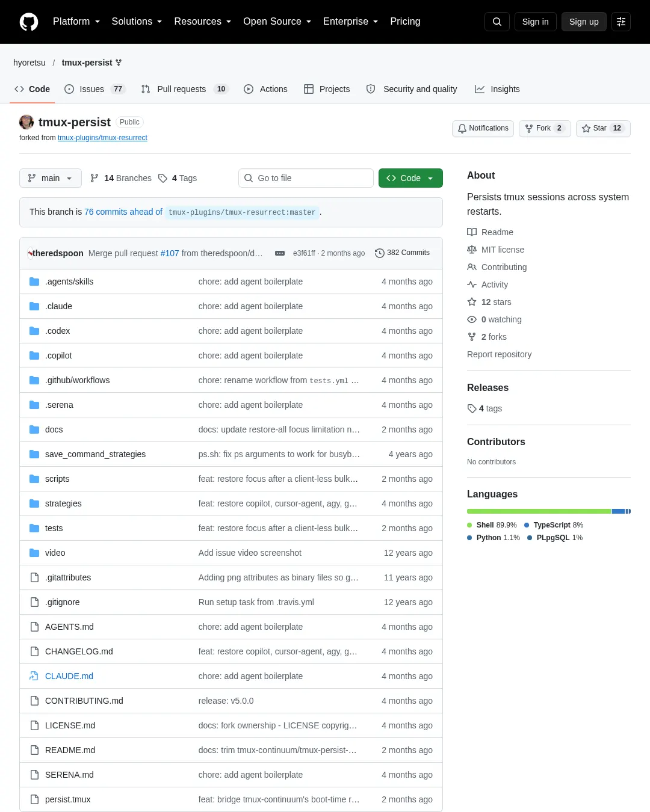Open the search magnifier in header
The height and width of the screenshot is (812, 650).
[497, 22]
